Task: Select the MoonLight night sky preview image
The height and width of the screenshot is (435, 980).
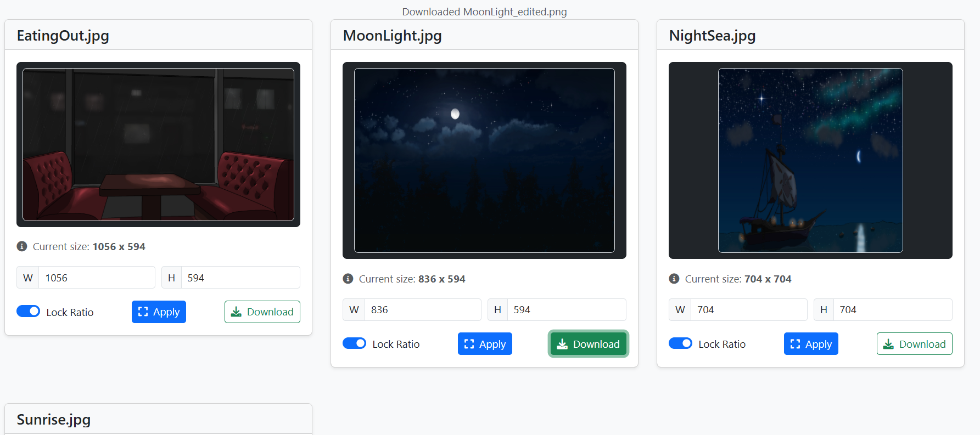Action: 484,160
